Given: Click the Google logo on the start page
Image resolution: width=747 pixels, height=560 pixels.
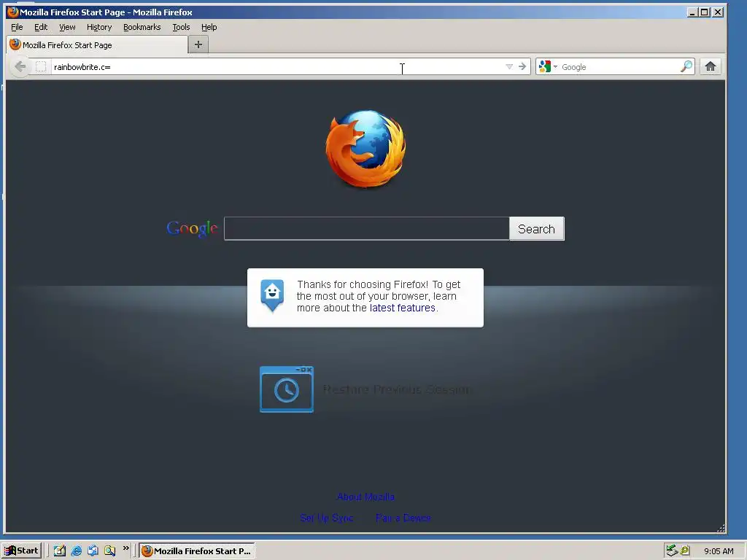Looking at the screenshot, I should pos(192,228).
